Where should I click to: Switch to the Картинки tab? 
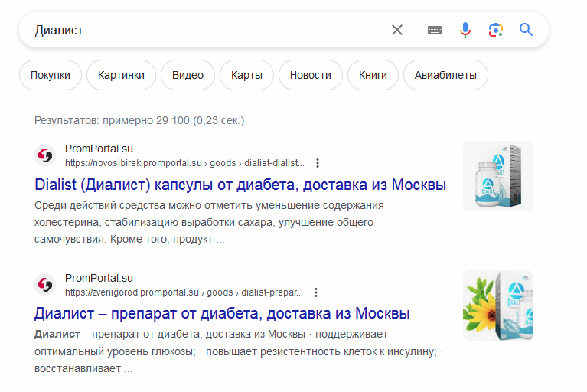point(121,75)
